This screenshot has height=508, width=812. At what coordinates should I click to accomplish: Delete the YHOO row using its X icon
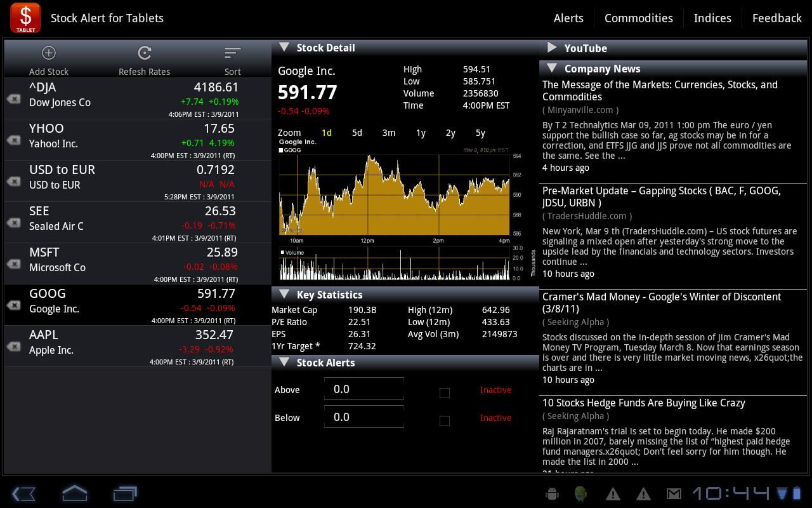(x=13, y=140)
